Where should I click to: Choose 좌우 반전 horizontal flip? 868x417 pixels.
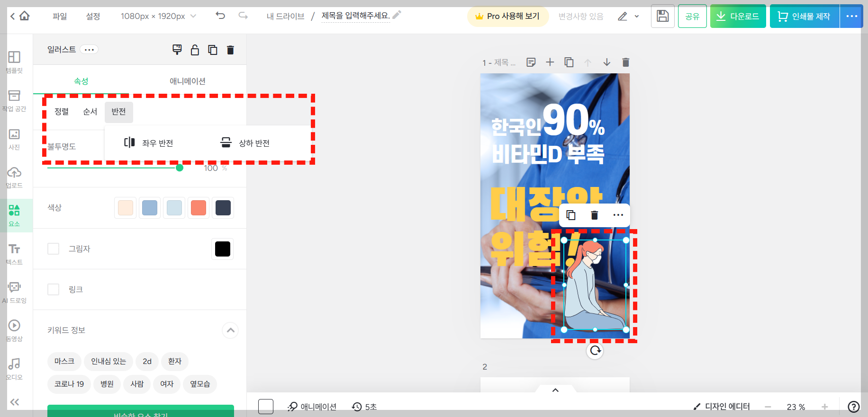click(x=149, y=142)
